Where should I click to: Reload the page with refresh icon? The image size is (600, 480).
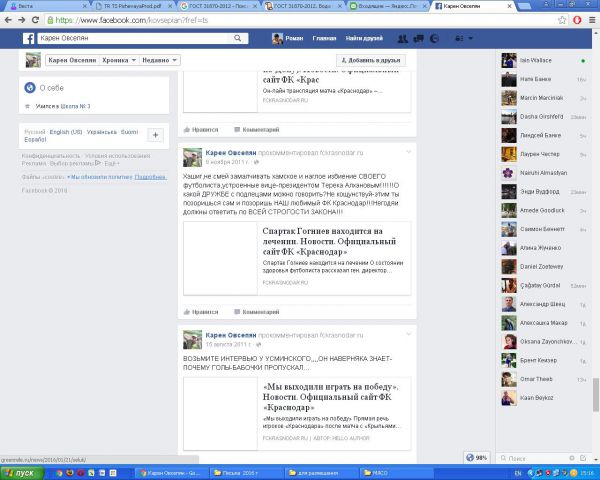click(35, 20)
